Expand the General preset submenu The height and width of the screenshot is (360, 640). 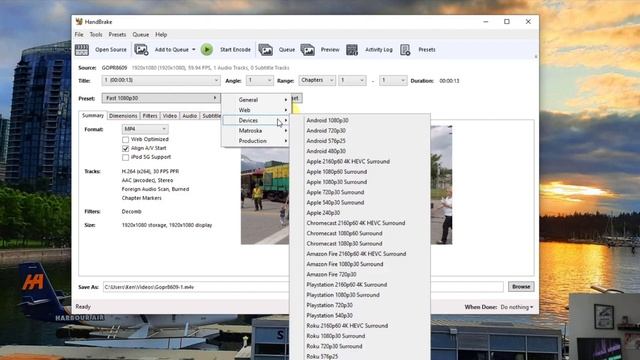point(256,100)
